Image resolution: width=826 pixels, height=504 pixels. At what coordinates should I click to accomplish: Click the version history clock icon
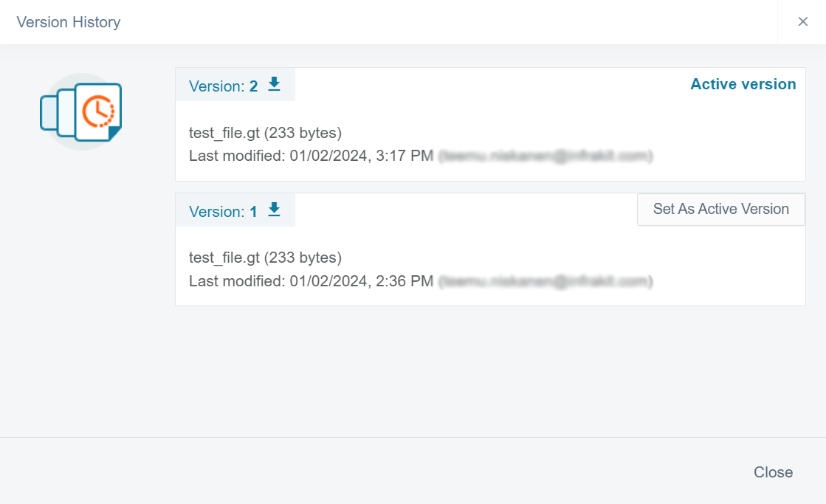click(x=97, y=111)
